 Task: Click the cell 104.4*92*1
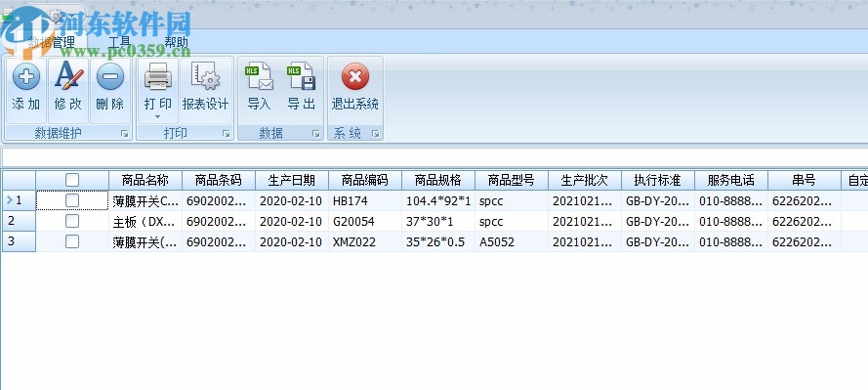[438, 200]
